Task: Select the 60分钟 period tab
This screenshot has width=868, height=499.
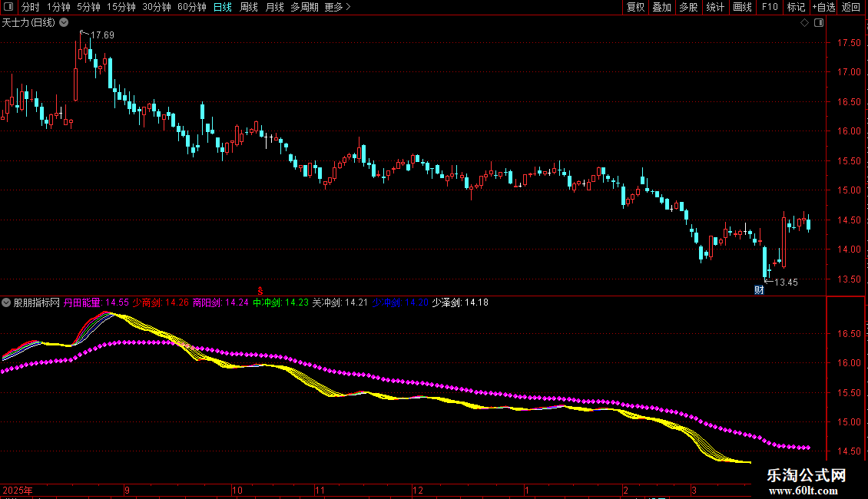Action: (x=191, y=7)
